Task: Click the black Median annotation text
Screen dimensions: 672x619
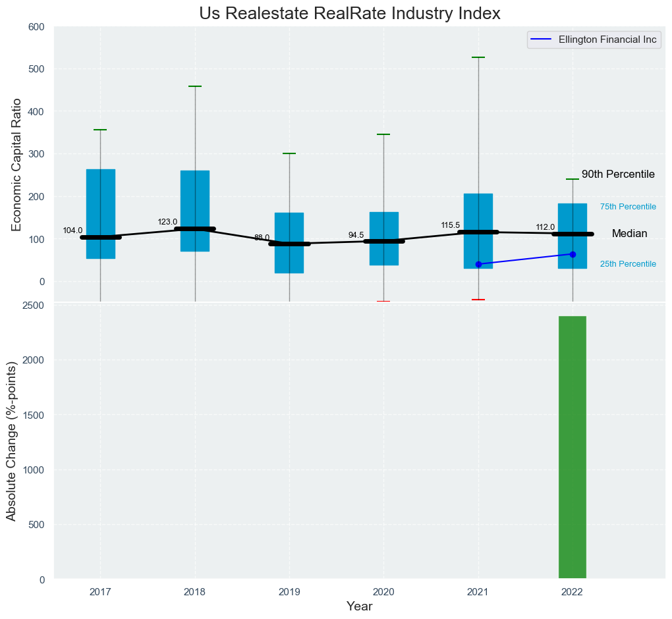Action: (629, 234)
